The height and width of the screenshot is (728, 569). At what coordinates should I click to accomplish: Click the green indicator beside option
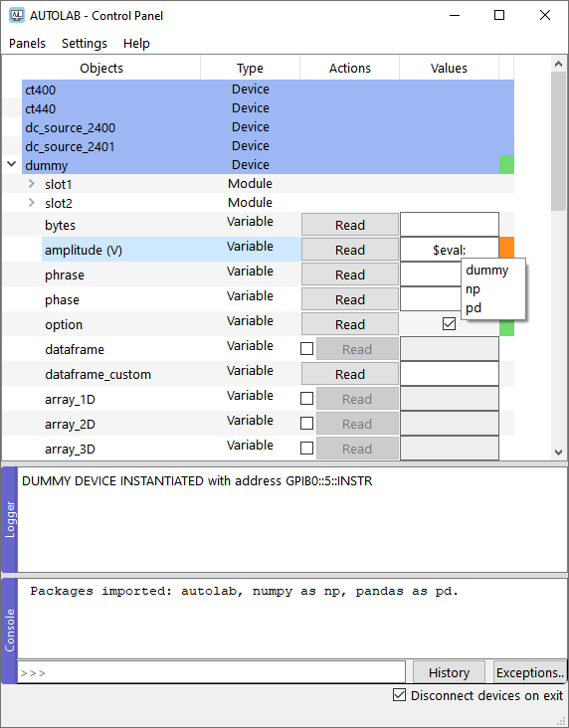click(x=506, y=328)
